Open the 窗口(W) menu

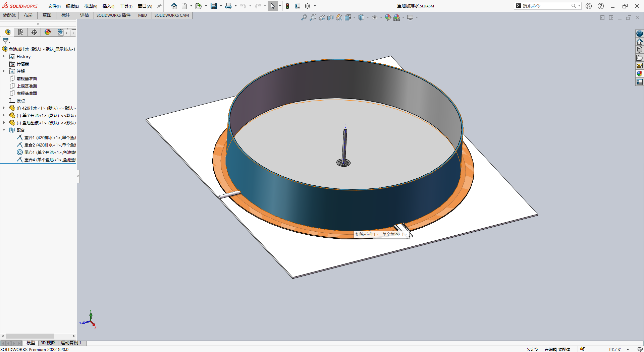coord(145,6)
